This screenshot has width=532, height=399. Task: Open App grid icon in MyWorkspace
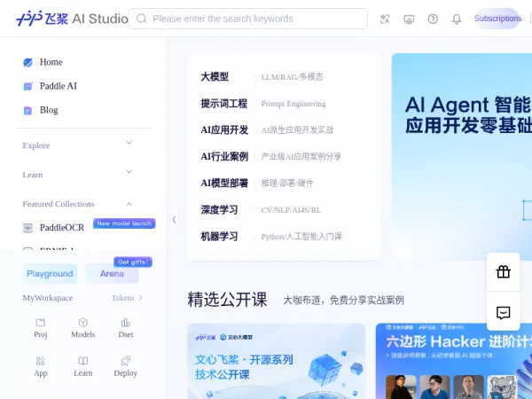[41, 361]
